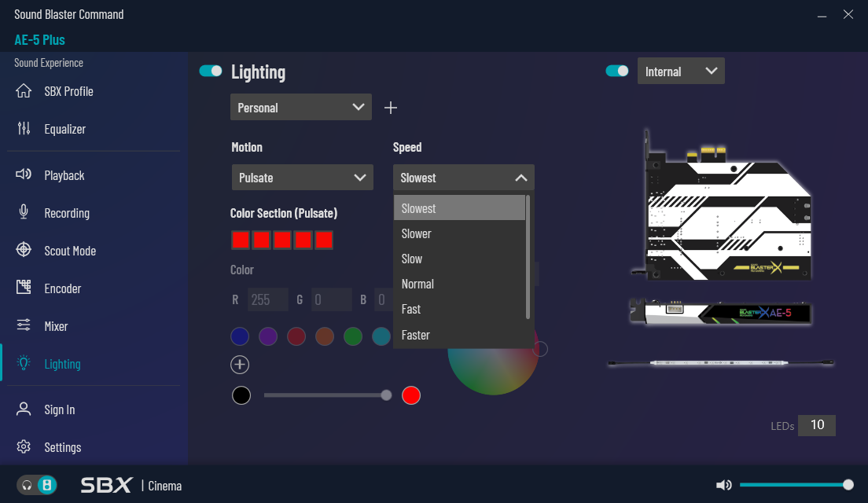Image resolution: width=868 pixels, height=503 pixels.
Task: Click the Encoder icon in sidebar
Action: [x=24, y=288]
